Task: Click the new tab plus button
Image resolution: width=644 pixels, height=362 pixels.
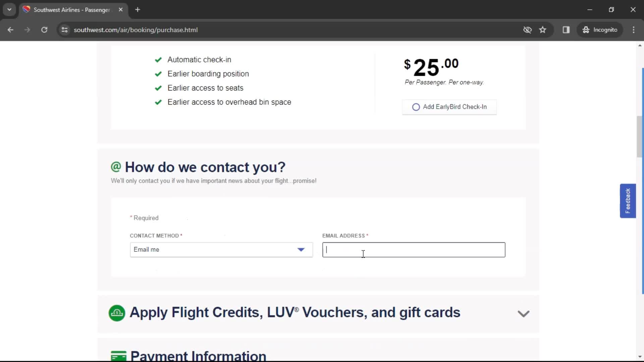Action: pos(138,10)
